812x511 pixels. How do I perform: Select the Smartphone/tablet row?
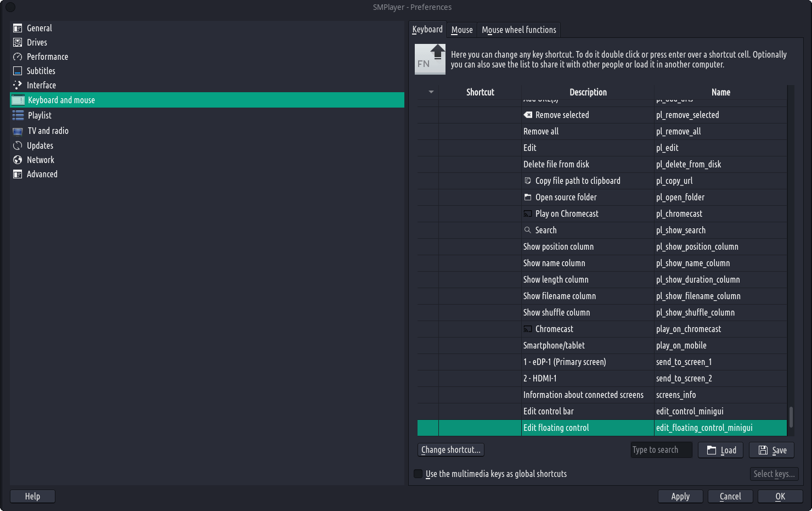[x=602, y=345]
